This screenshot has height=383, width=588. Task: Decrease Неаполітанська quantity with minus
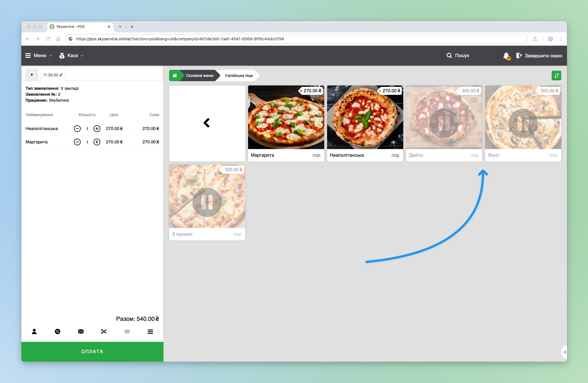[x=77, y=129]
